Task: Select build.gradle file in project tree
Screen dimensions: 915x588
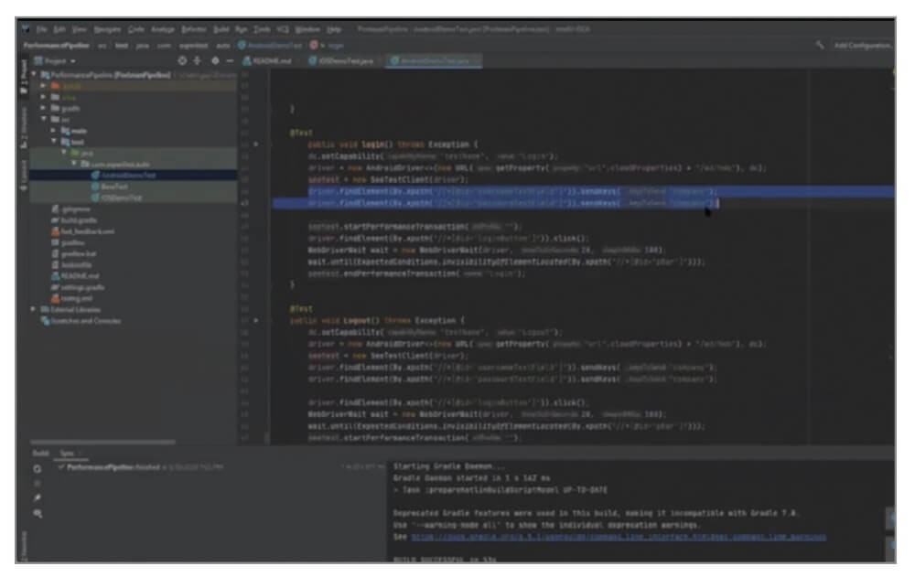Action: pos(76,220)
